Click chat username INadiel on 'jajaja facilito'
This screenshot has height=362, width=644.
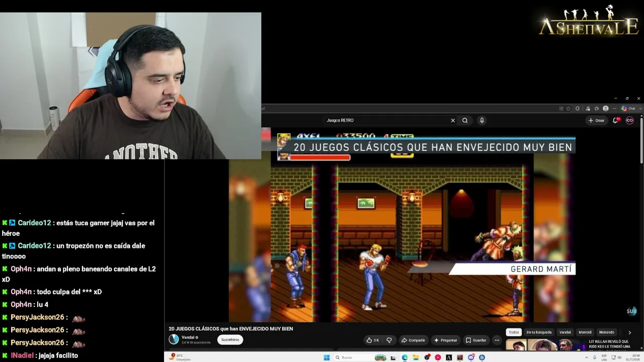click(x=22, y=355)
